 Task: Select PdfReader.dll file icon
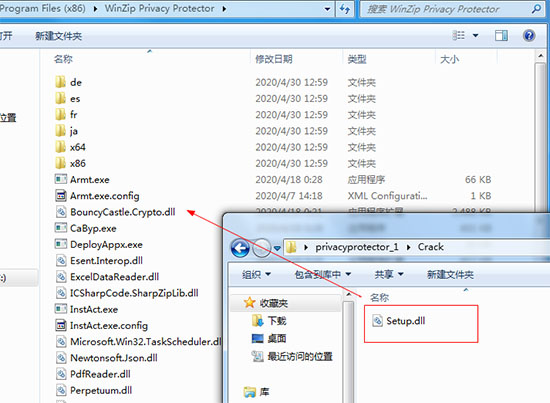pos(61,374)
